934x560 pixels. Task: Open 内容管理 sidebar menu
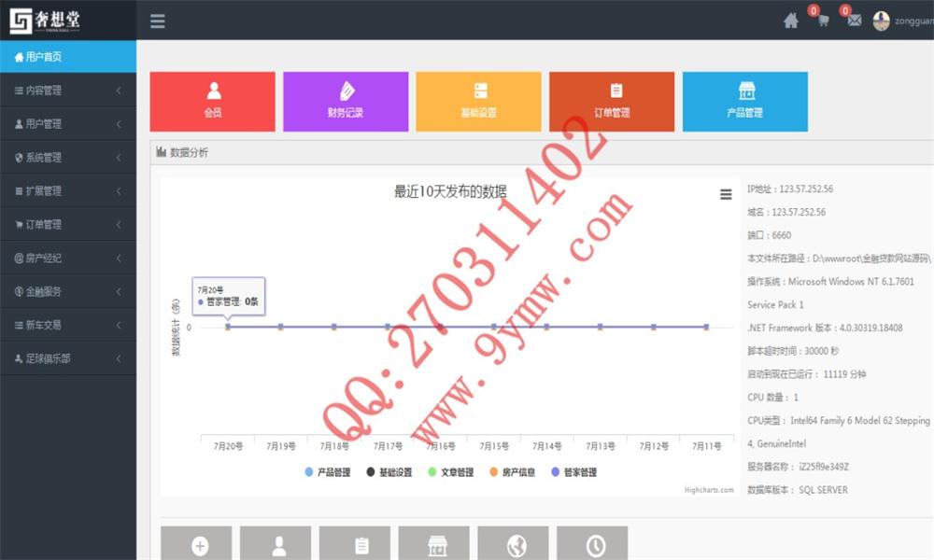68,91
